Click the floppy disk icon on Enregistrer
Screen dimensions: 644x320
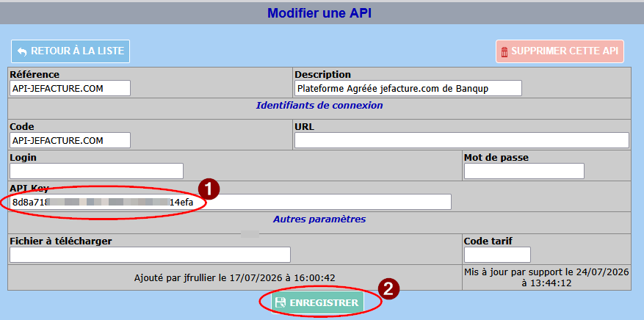click(x=281, y=303)
